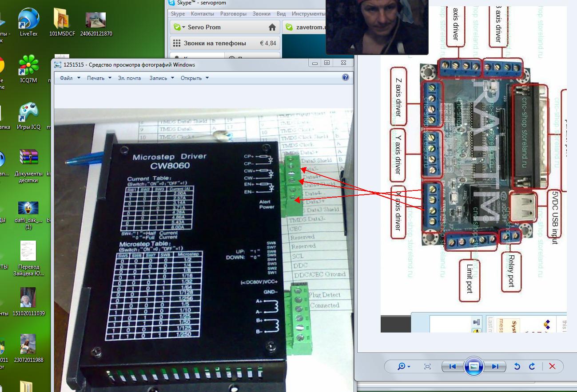This screenshot has height=392, width=577.
Task: Click the € 4,84 Skype credit balance
Action: tap(268, 44)
